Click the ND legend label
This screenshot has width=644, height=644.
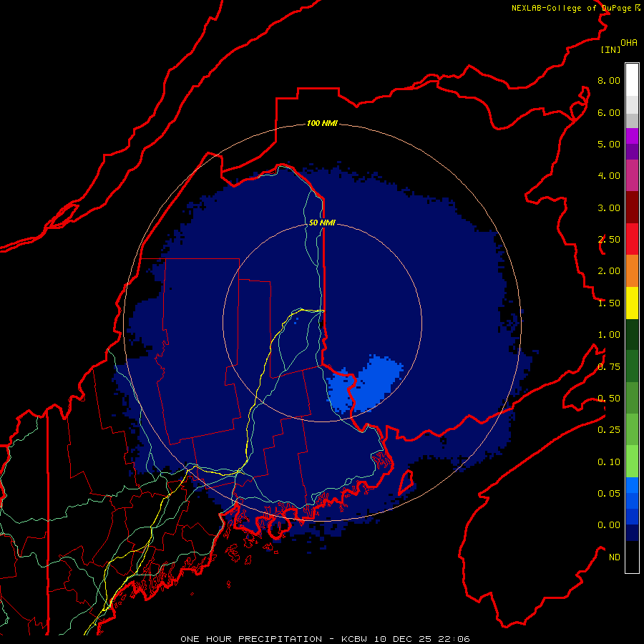pos(615,557)
